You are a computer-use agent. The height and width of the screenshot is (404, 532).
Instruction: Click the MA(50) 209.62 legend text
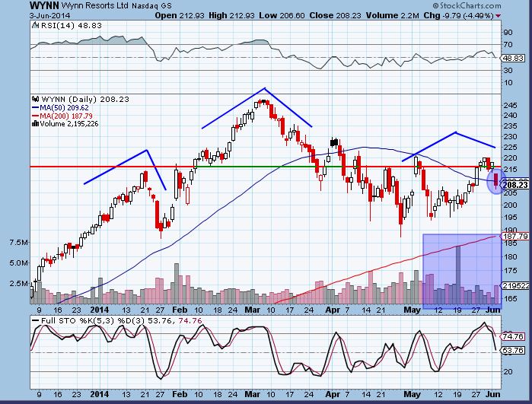coord(65,108)
